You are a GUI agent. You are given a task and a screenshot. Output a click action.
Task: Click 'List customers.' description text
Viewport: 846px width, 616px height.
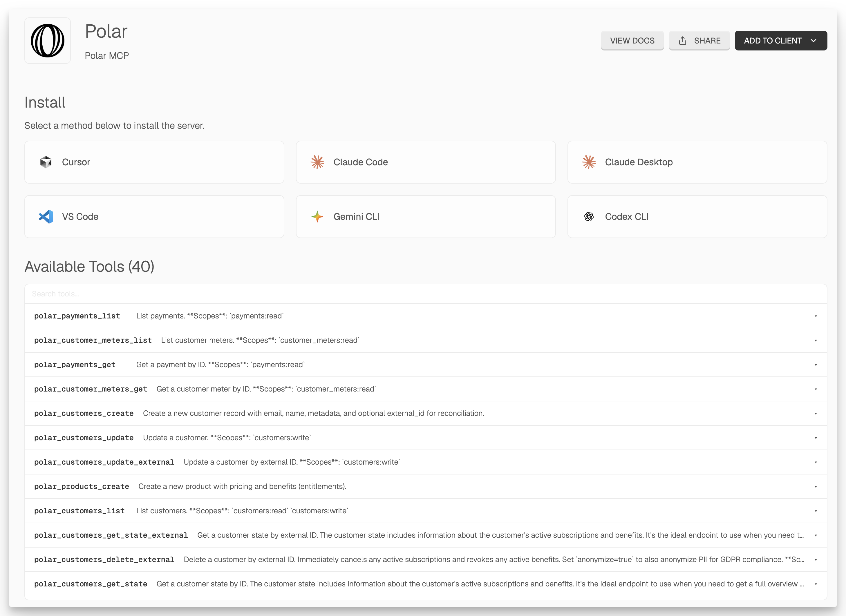242,511
